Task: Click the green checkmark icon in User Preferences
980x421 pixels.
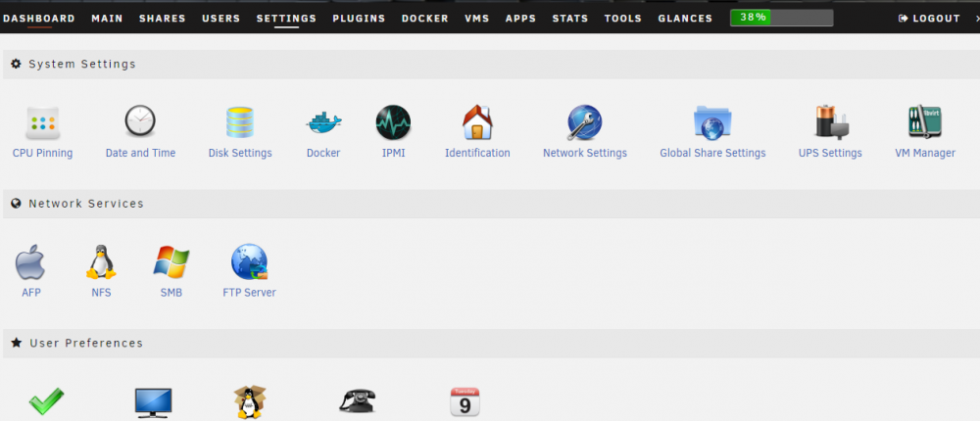Action: coord(46,401)
